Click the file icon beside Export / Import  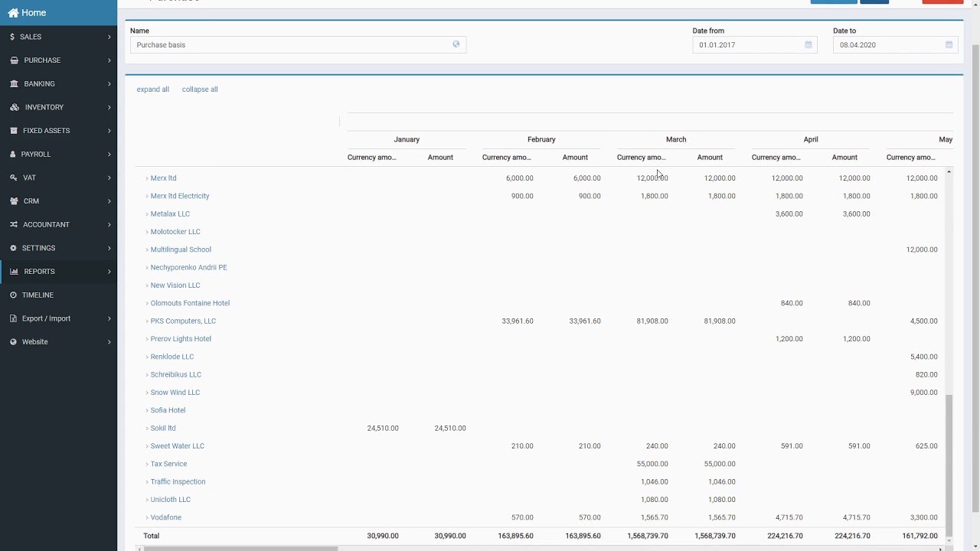click(14, 318)
